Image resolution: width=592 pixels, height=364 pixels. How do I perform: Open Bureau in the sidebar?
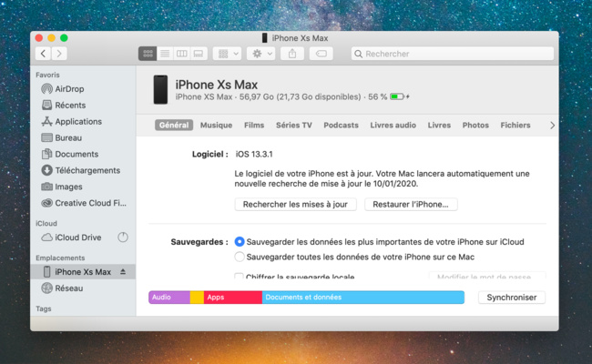click(x=83, y=137)
